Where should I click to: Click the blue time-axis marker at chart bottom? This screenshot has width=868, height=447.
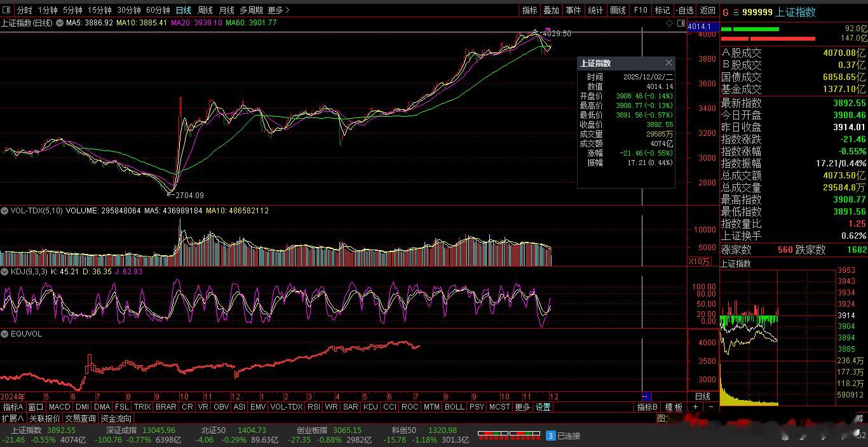(x=647, y=396)
